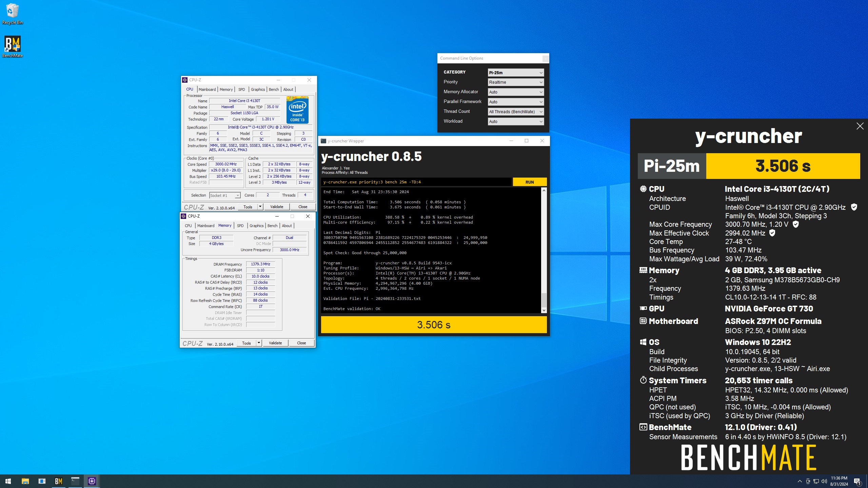Open the Recycle Bin desktop icon
868x488 pixels.
point(13,14)
